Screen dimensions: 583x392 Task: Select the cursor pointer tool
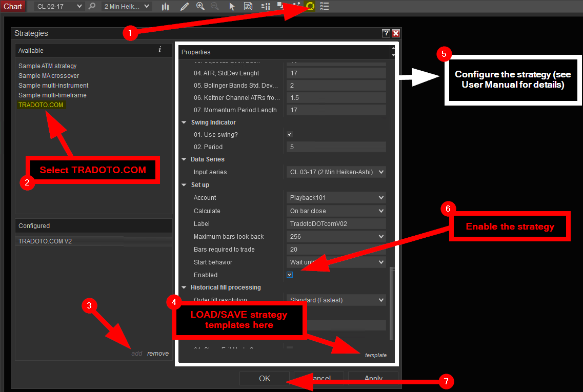coord(232,7)
